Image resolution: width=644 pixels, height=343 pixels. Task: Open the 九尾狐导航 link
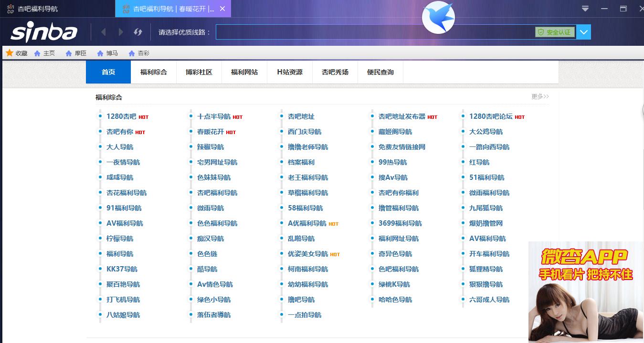click(x=486, y=208)
